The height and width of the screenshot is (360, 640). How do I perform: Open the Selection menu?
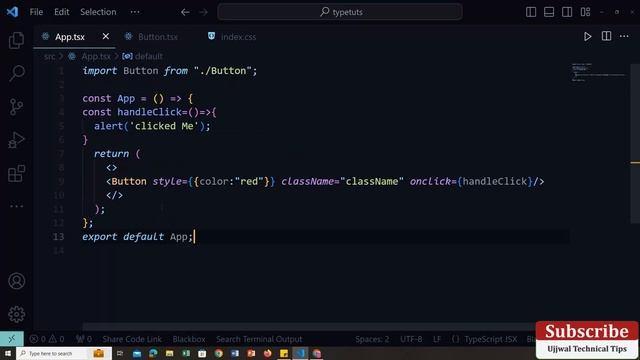point(98,12)
